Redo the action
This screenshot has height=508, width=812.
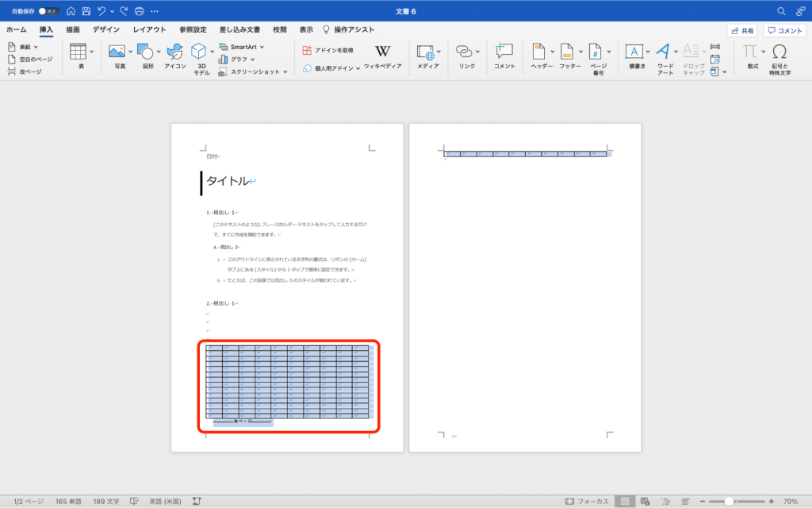[124, 11]
